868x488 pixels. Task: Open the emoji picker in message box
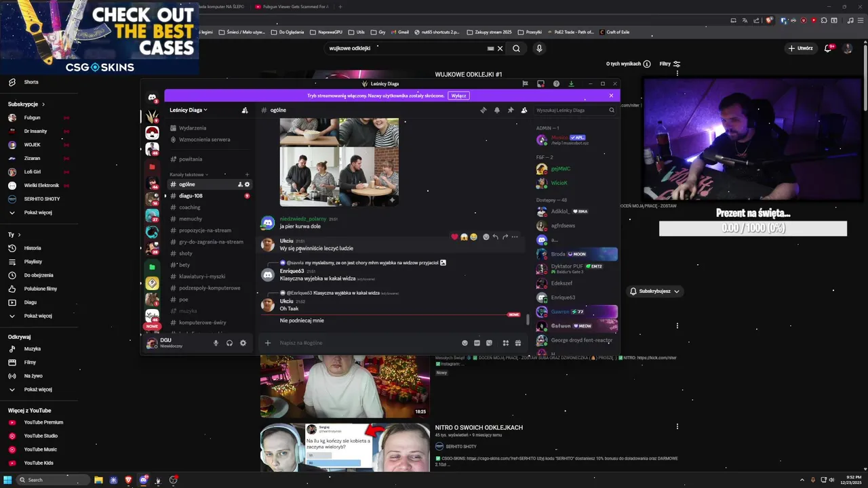[465, 343]
